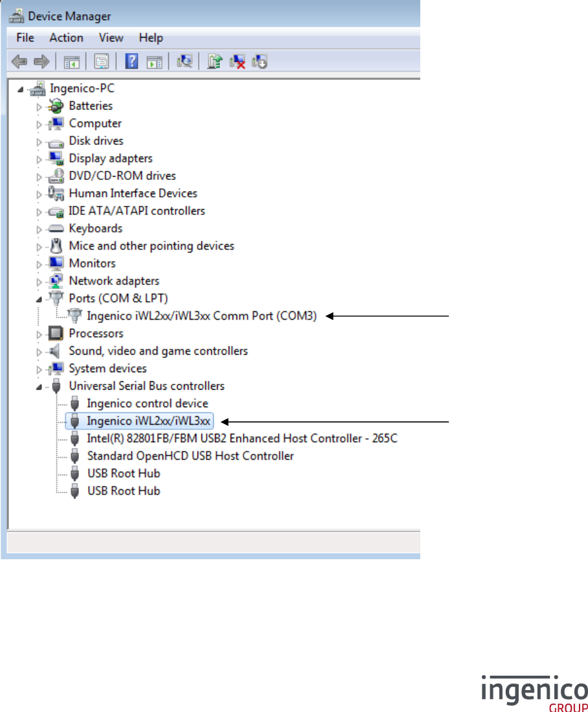Screen dimensions: 588x712
Task: Select the Monitors category label
Action: (92, 263)
